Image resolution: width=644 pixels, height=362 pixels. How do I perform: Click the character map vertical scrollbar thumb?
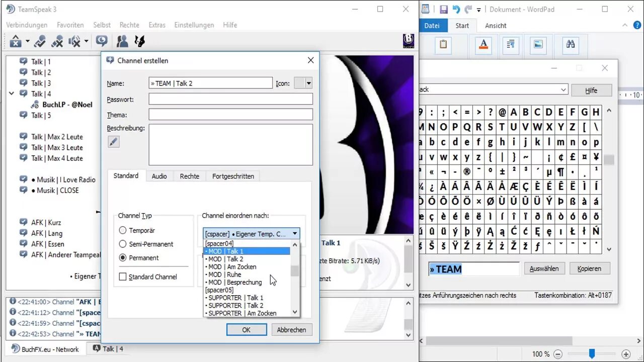click(609, 160)
